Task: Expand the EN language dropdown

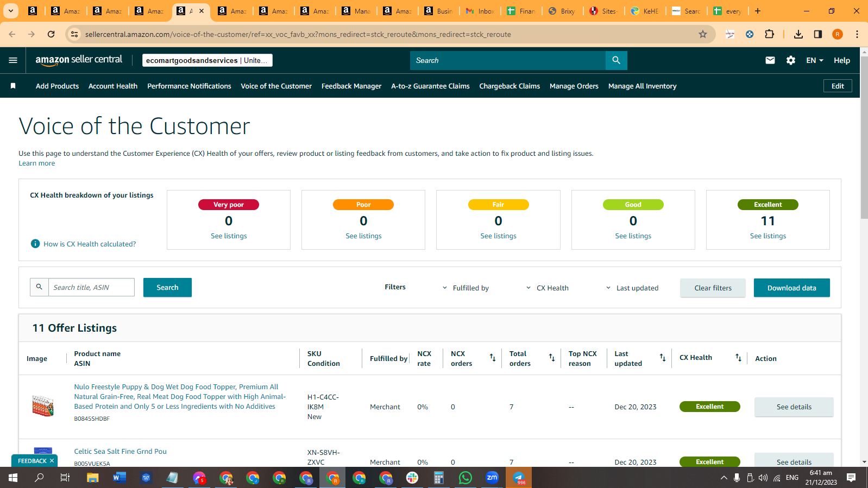Action: click(x=815, y=60)
